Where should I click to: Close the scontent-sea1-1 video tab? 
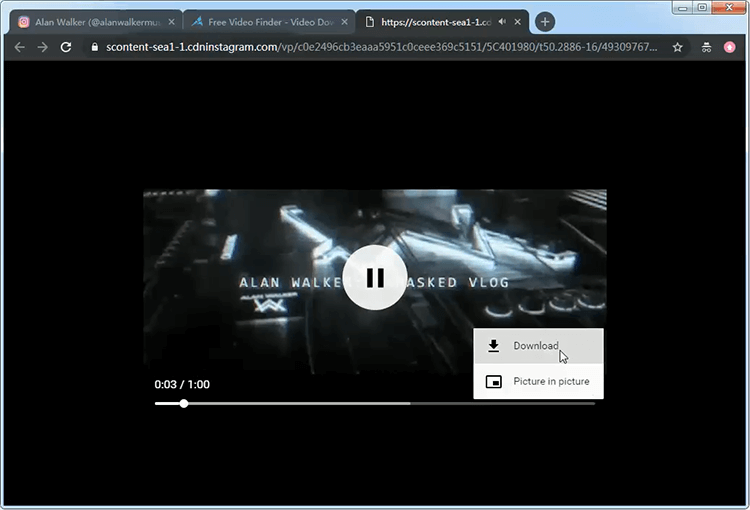point(518,22)
